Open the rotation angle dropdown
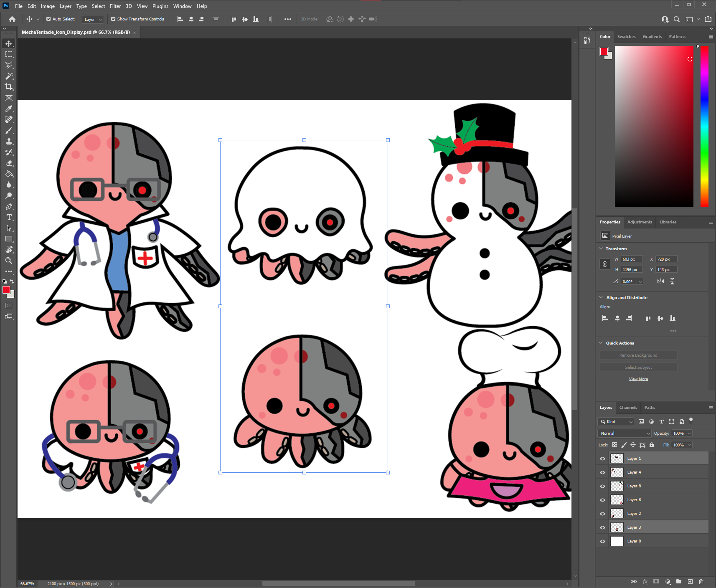Image resolution: width=716 pixels, height=588 pixels. pos(640,281)
